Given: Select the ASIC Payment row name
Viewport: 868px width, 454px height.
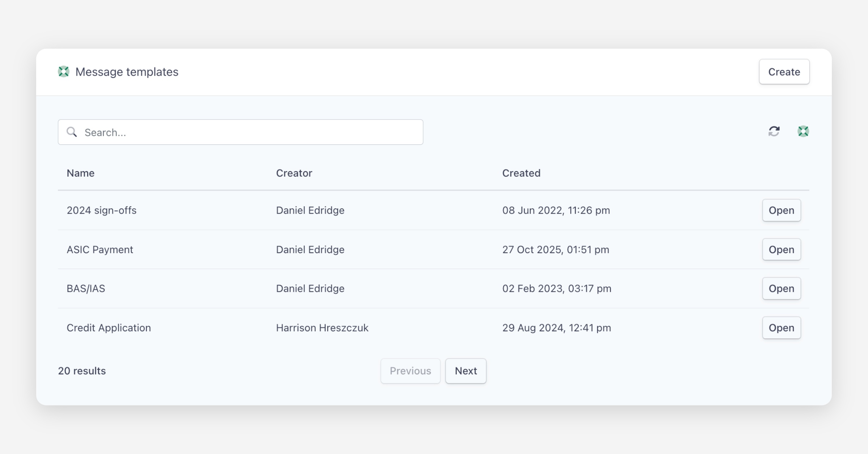Looking at the screenshot, I should 100,249.
